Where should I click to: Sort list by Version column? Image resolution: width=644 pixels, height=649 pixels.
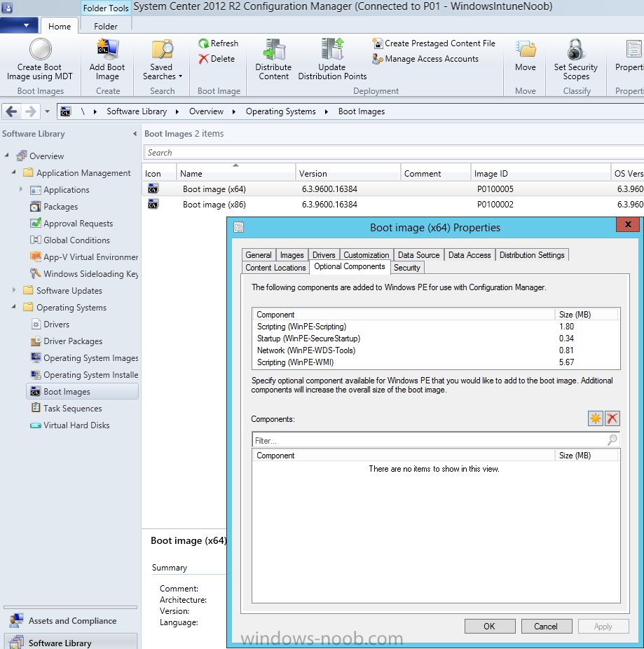348,173
